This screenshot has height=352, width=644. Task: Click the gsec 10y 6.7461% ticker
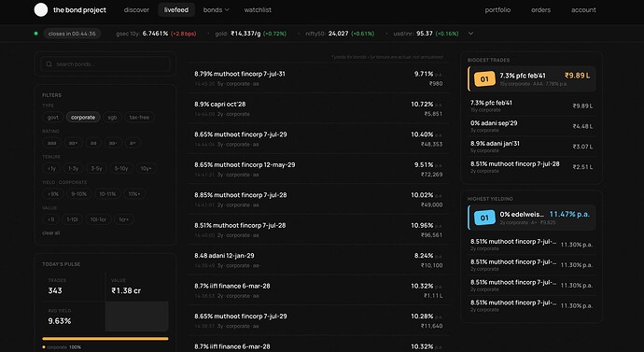click(x=156, y=34)
